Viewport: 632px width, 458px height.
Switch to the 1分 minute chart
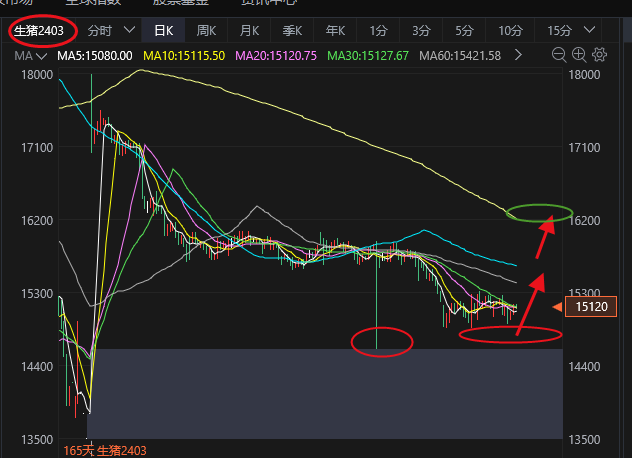click(x=378, y=32)
